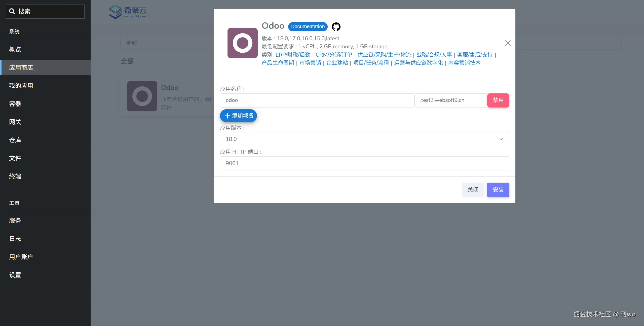
Task: Click the Odoo app card thumbnail
Action: point(142,96)
